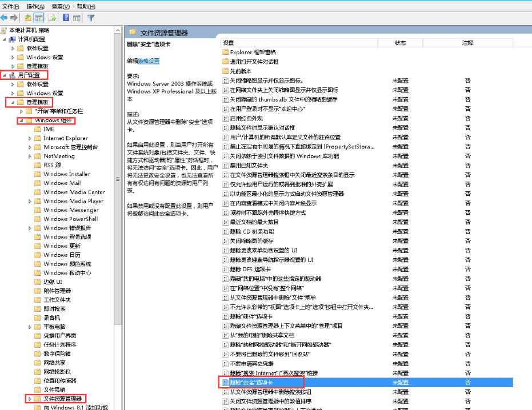This screenshot has height=410, width=532.
Task: Click the policy icon for 删除 DFS 选项卡
Action: [225, 269]
